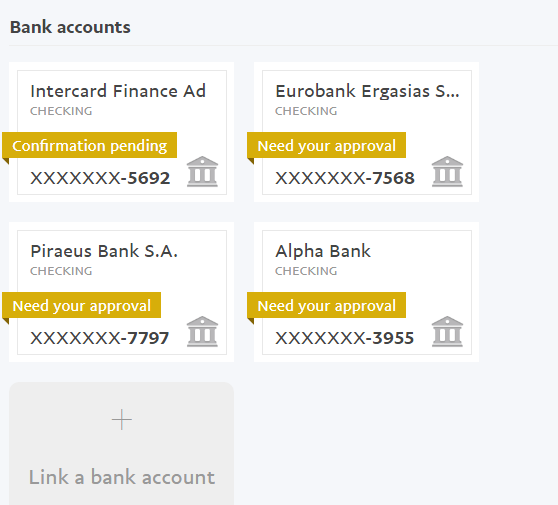Click Need your approval on Eurobank card
This screenshot has height=505, width=558.
click(326, 145)
